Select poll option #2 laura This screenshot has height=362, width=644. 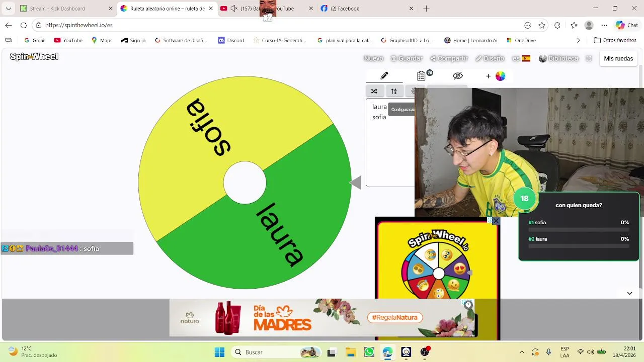[x=579, y=241]
